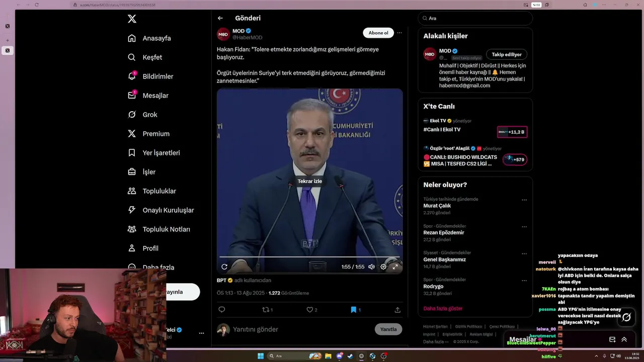Open Premium from sidebar
644x362 pixels.
tap(148, 134)
